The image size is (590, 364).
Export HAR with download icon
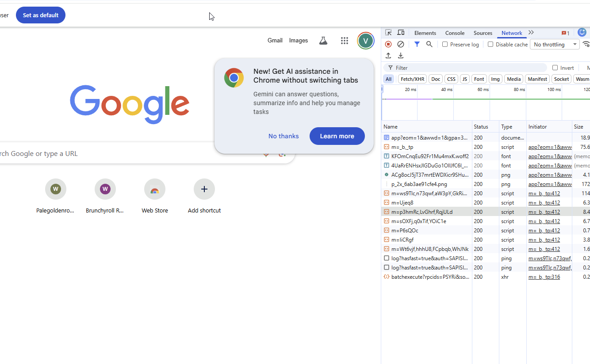pyautogui.click(x=401, y=56)
